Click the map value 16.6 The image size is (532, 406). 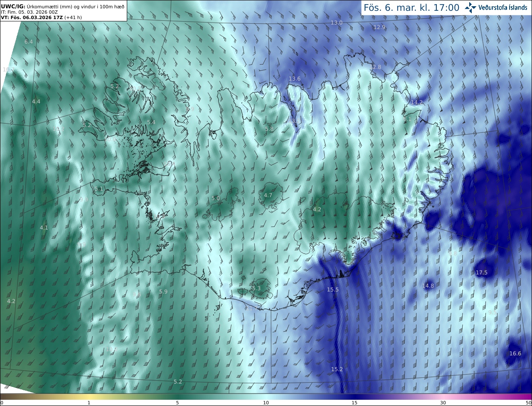click(x=515, y=353)
